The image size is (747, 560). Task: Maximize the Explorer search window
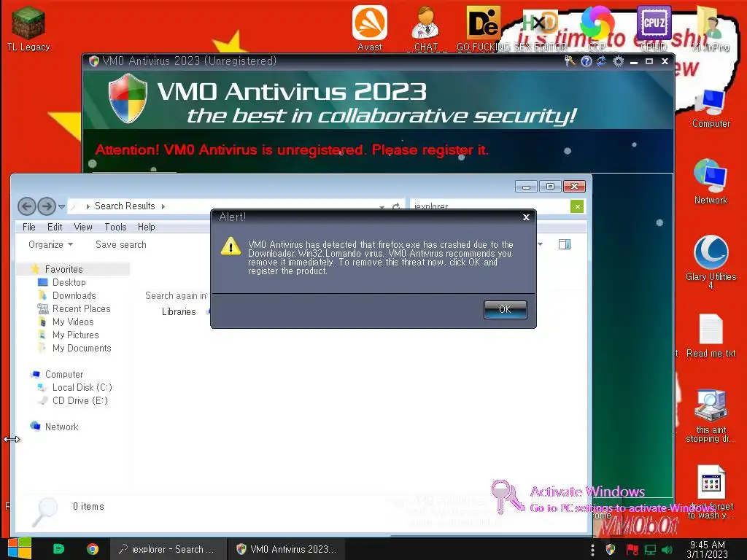pos(550,186)
